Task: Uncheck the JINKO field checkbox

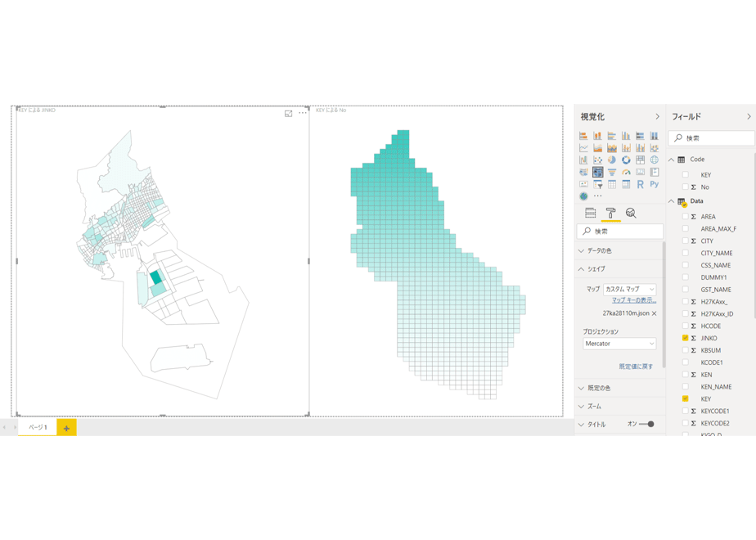Action: (685, 338)
